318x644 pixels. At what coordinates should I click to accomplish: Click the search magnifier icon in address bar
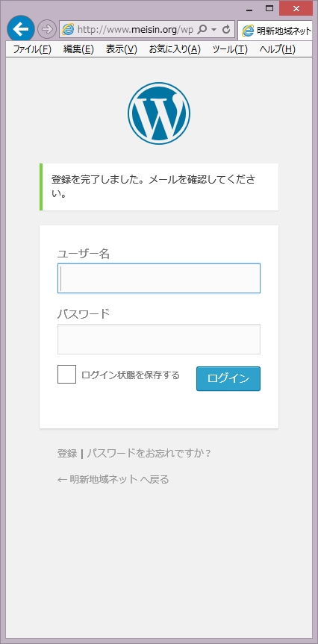point(202,30)
